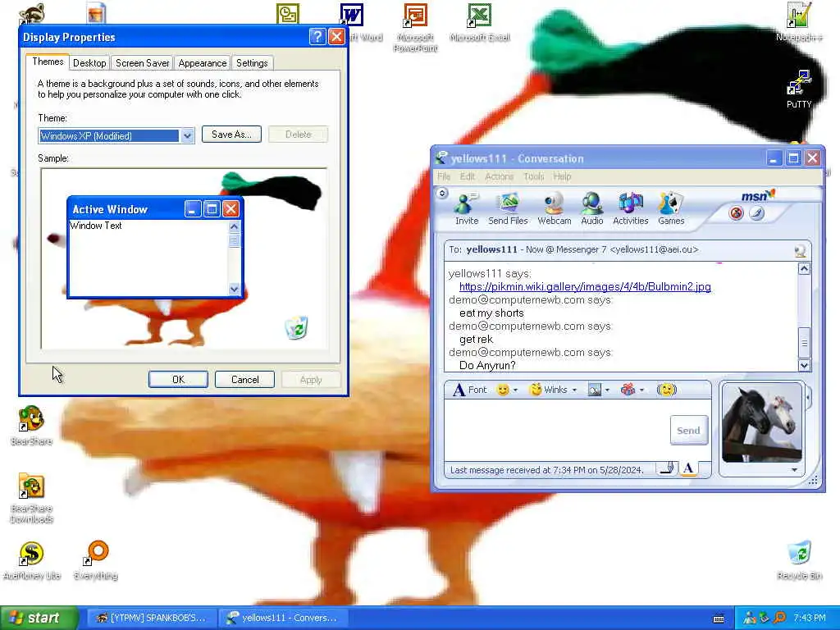Click the Send Files icon
840x630 pixels.
(508, 209)
